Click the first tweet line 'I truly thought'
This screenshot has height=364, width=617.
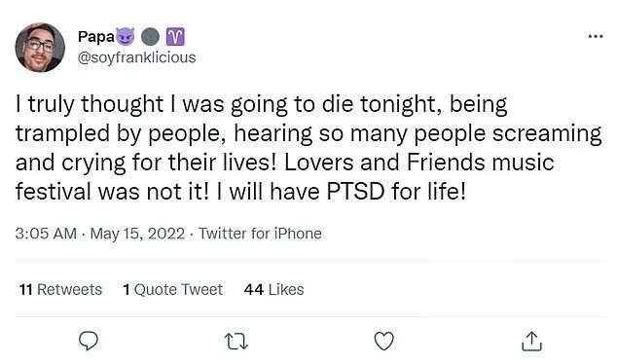click(x=261, y=105)
